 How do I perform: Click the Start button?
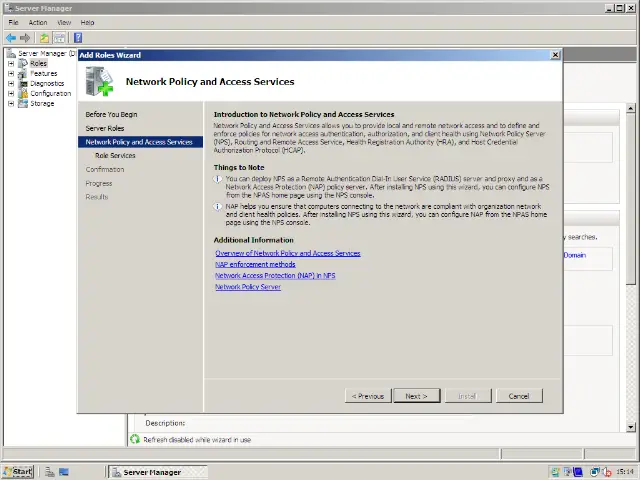18,472
